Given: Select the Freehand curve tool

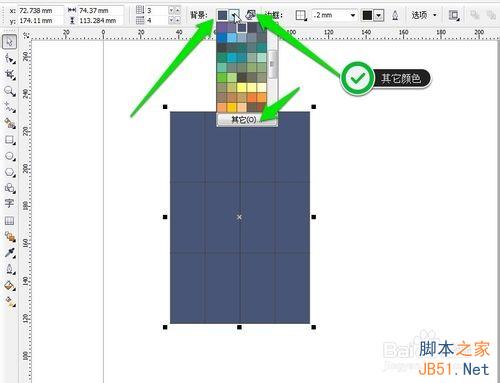Looking at the screenshot, I should point(10,107).
